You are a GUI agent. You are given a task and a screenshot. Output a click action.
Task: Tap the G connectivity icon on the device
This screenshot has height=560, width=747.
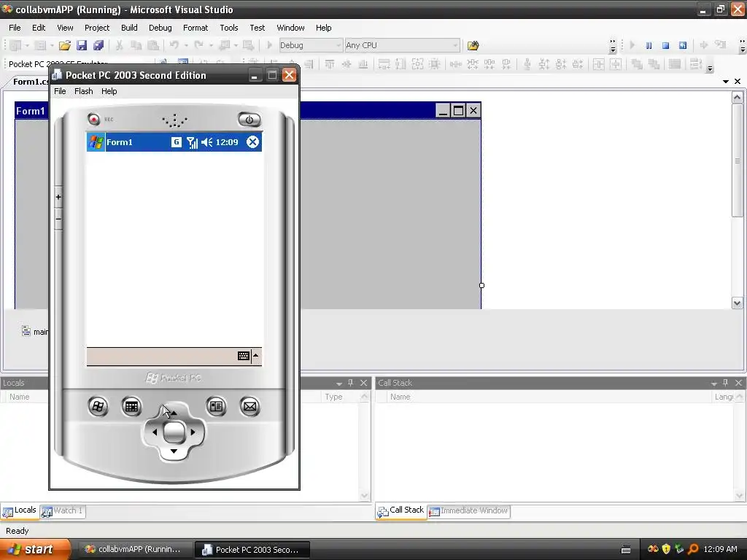click(177, 142)
